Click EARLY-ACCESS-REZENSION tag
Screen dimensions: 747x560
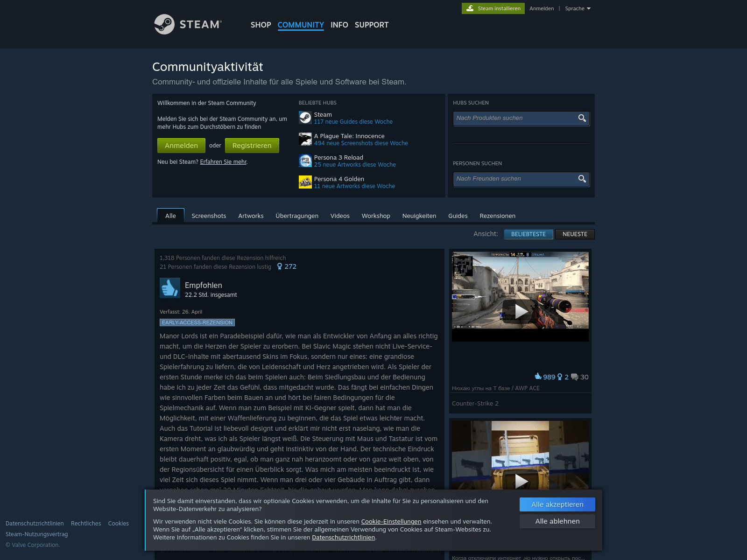tap(197, 322)
